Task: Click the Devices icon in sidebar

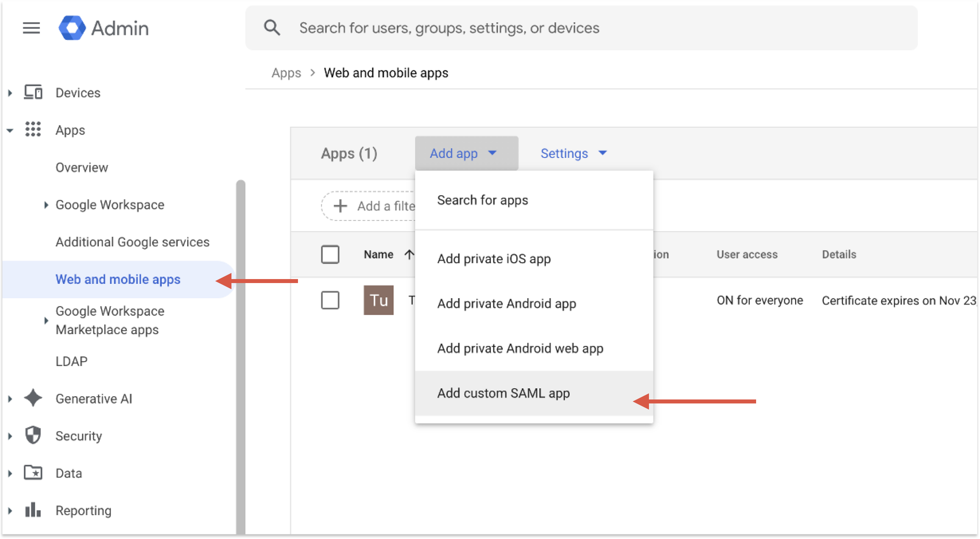Action: [x=33, y=92]
